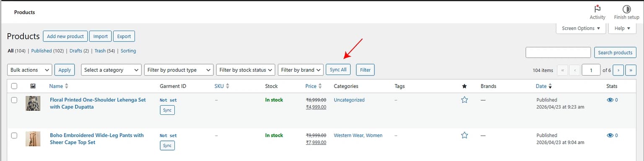Open the Floral Printed Lehenga product thumbnail

point(33,103)
